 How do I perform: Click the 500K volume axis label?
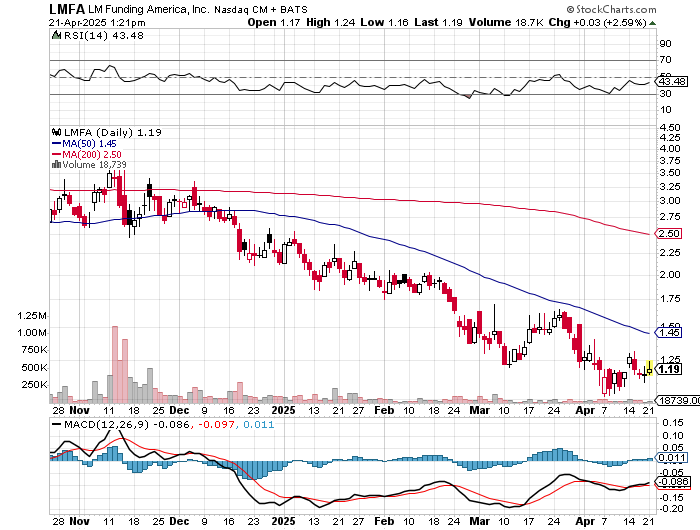pos(34,367)
